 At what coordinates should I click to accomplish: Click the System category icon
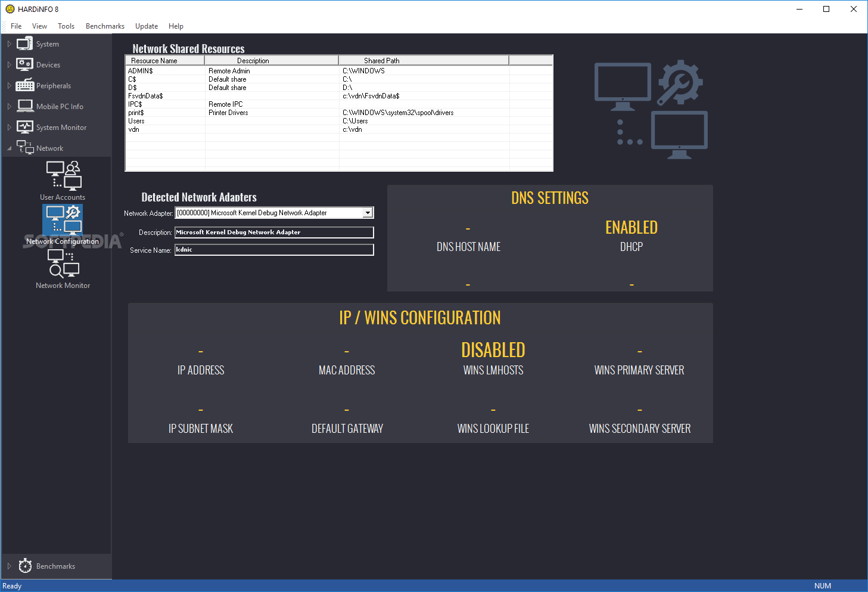click(25, 44)
